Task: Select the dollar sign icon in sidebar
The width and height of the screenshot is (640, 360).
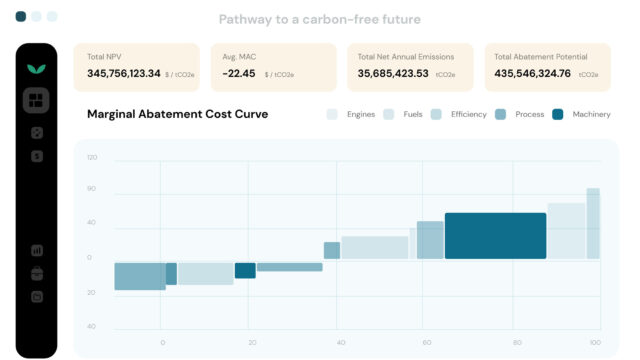Action: click(37, 156)
